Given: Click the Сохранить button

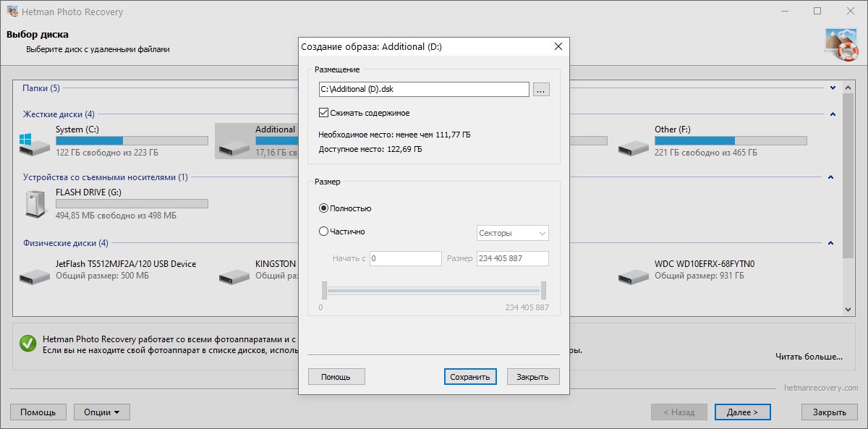Looking at the screenshot, I should pos(470,377).
